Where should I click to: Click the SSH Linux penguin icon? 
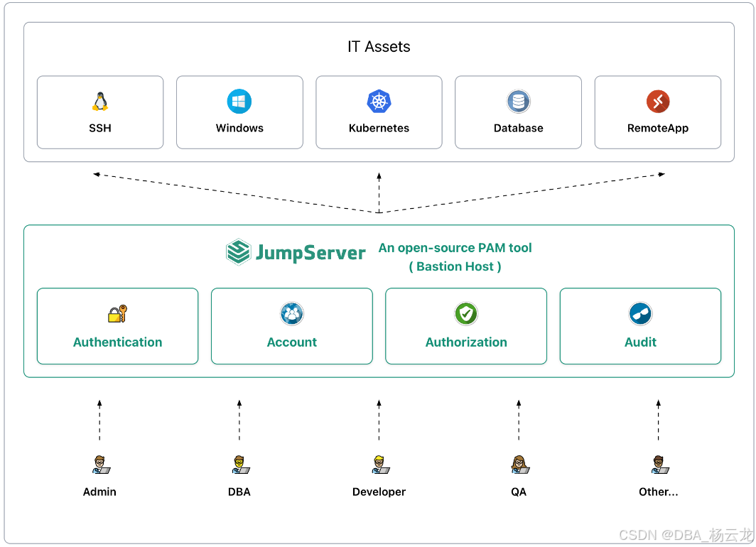tap(99, 101)
